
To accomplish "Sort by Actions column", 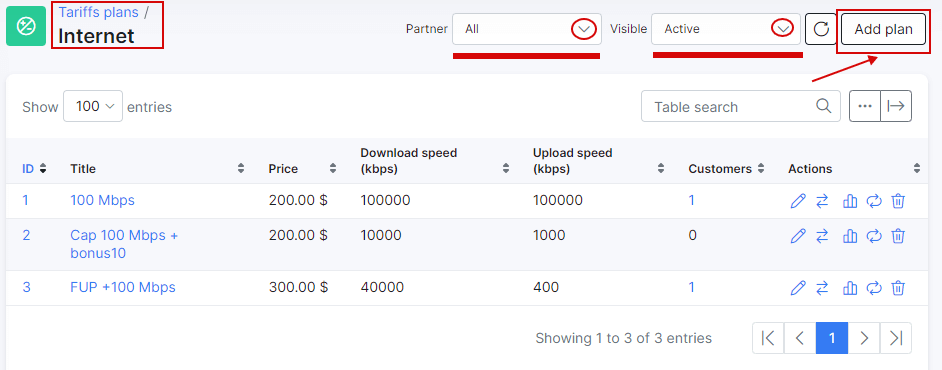I will [917, 169].
